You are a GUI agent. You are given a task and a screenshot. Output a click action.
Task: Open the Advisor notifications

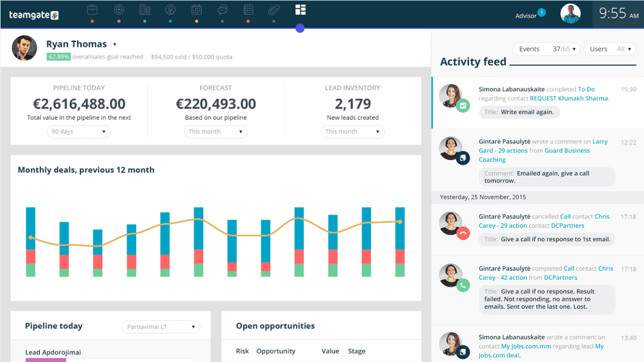525,16
